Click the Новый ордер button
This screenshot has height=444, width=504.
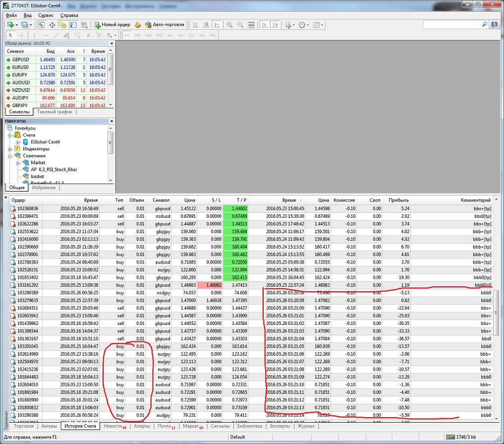tap(112, 25)
